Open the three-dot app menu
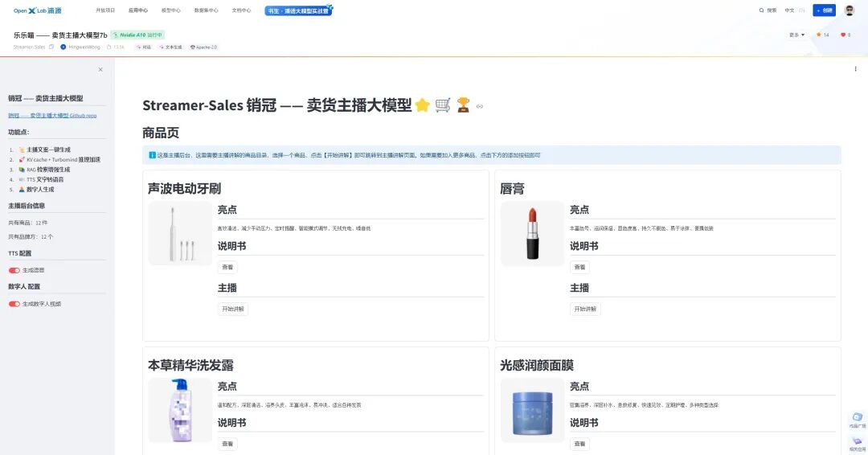 point(855,69)
